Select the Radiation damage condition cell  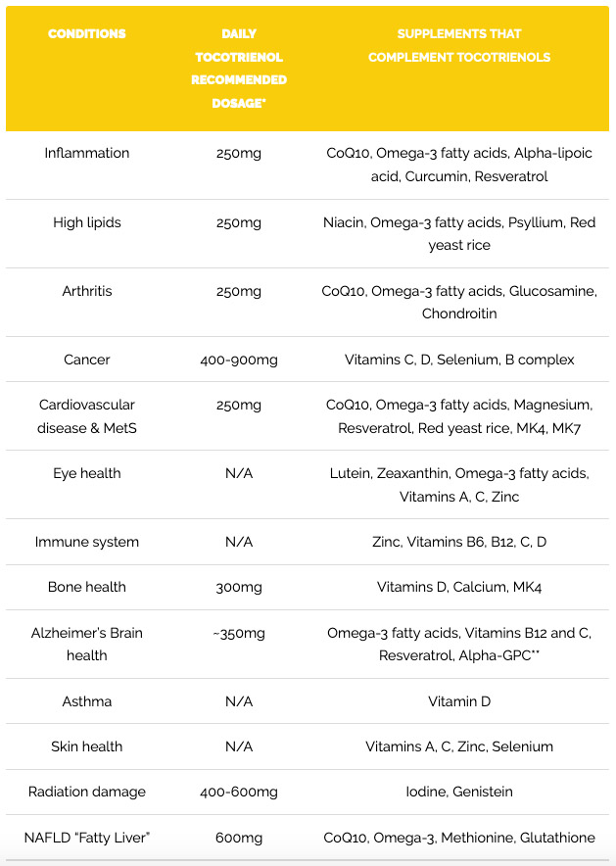pos(87,792)
